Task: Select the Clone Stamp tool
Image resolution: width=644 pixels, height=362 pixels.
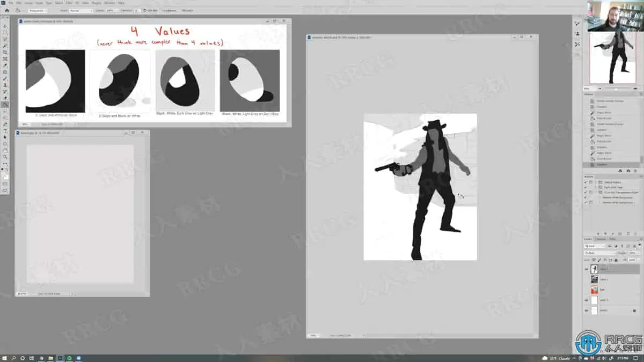Action: (x=5, y=85)
